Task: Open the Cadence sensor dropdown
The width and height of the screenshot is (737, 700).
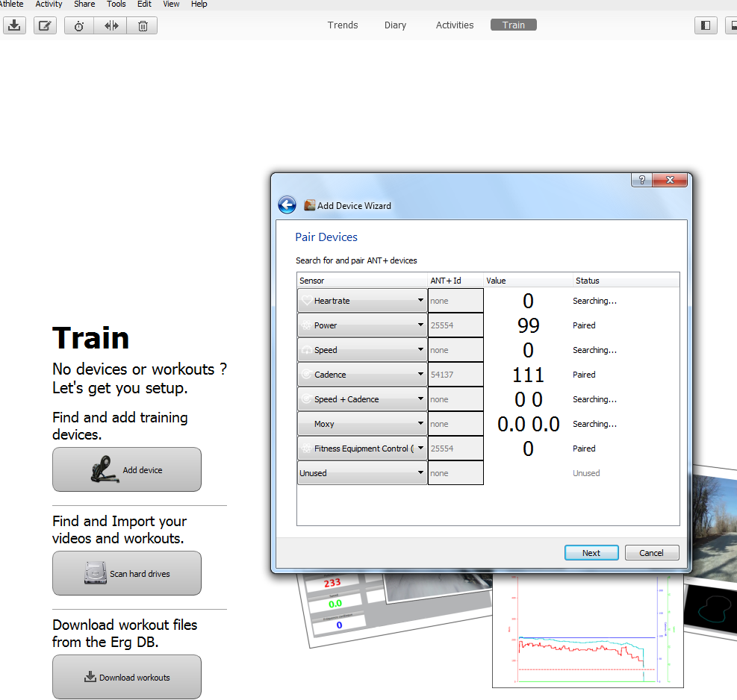Action: [x=362, y=375]
